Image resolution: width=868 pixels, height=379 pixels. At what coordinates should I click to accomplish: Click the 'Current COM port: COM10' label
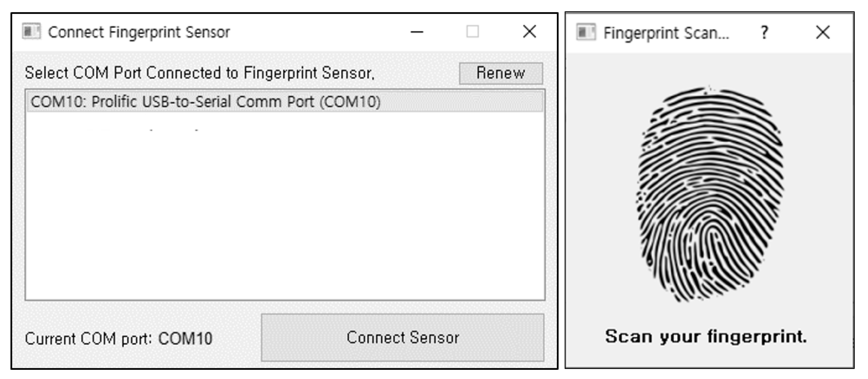(119, 339)
